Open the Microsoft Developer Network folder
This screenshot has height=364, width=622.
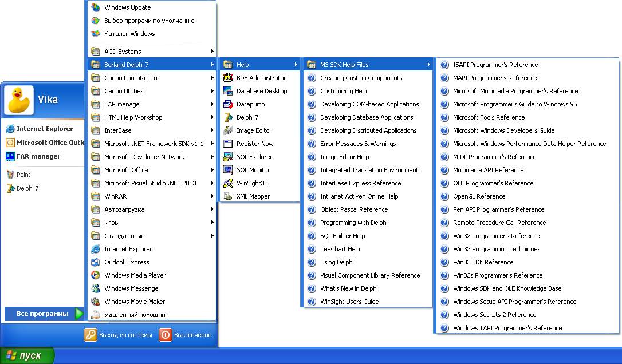pyautogui.click(x=152, y=157)
